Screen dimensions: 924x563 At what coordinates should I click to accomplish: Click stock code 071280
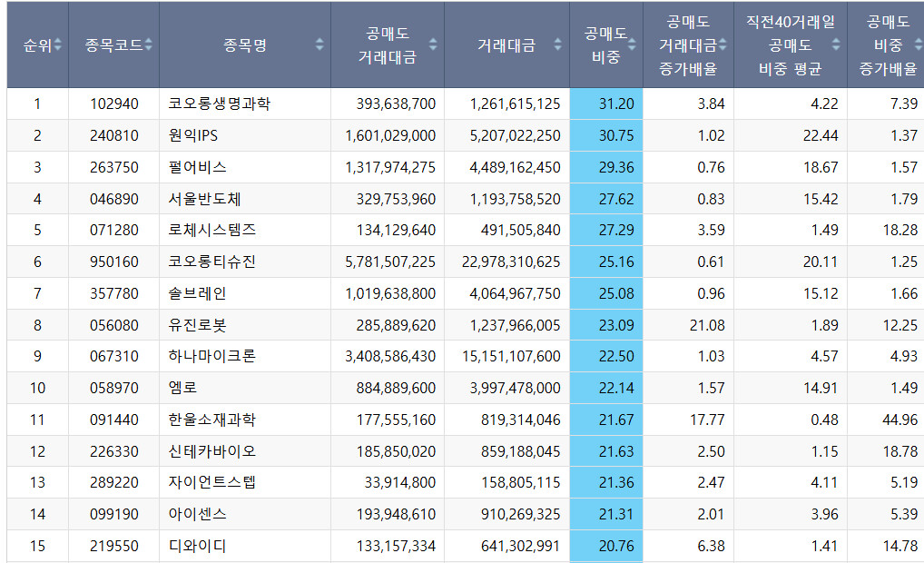coord(114,230)
